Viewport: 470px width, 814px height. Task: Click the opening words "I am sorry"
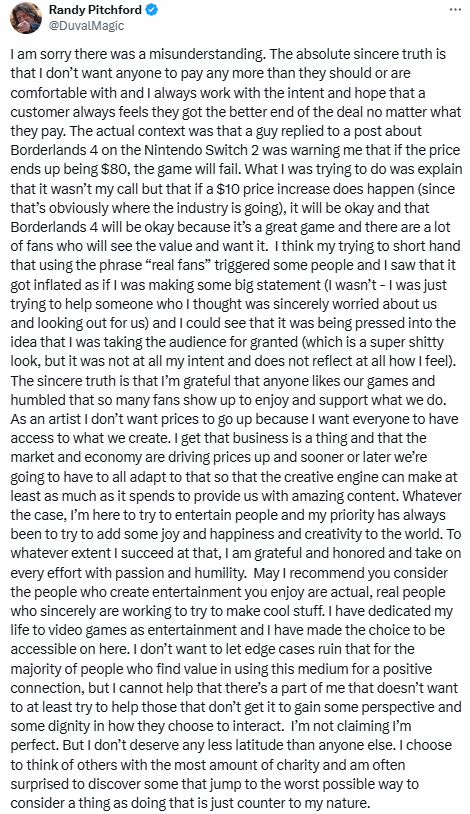(x=38, y=55)
